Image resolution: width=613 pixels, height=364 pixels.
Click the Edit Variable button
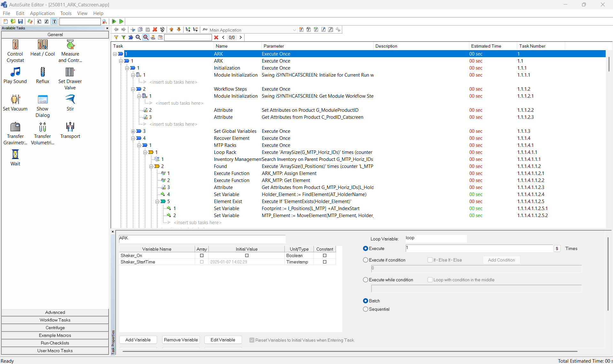223,340
